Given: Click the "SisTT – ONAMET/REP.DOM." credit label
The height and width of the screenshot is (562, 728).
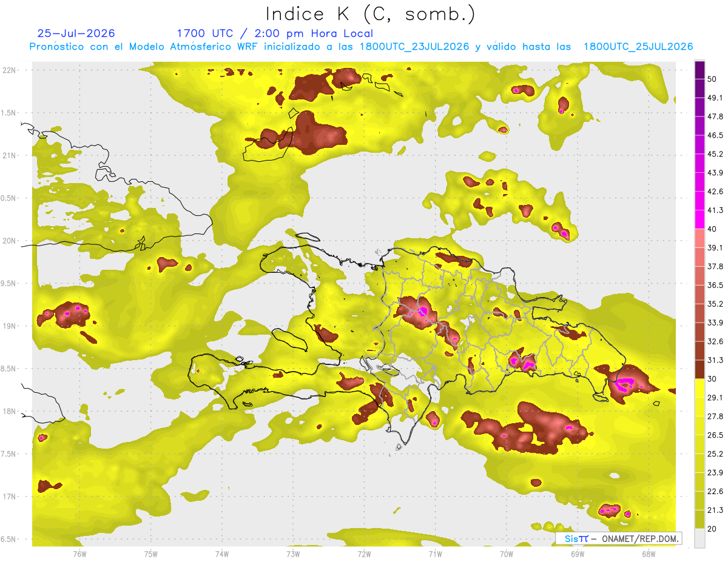Looking at the screenshot, I should tap(619, 538).
